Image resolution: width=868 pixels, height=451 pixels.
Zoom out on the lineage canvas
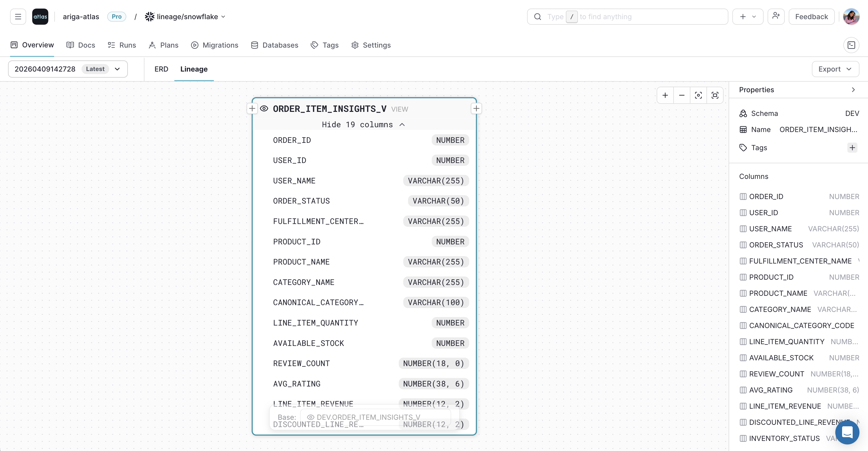click(682, 95)
